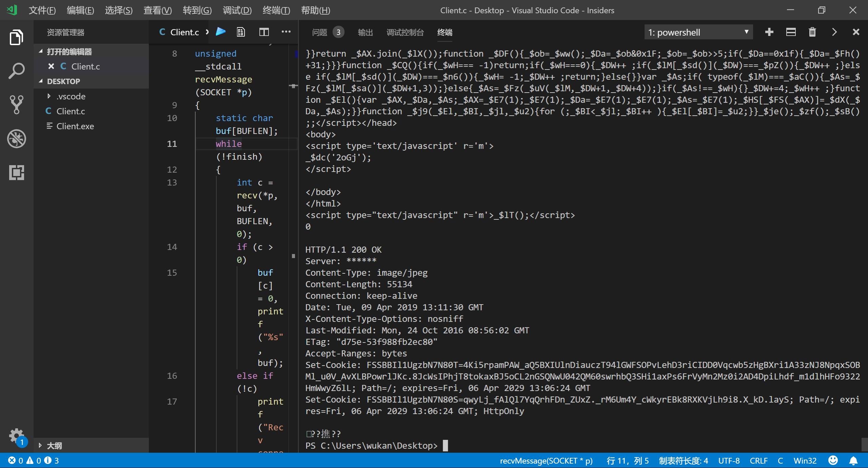The image size is (868, 468).
Task: Click the CRLF line ending indicator
Action: 758,461
